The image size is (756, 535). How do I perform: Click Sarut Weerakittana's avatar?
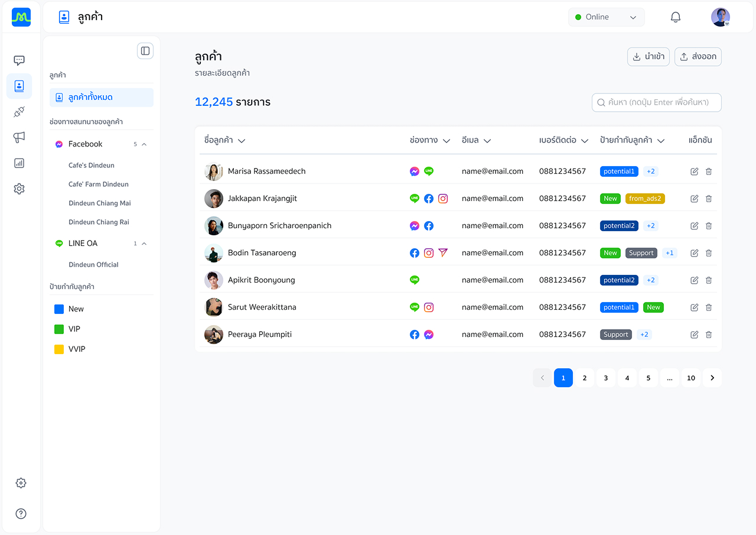pyautogui.click(x=214, y=307)
